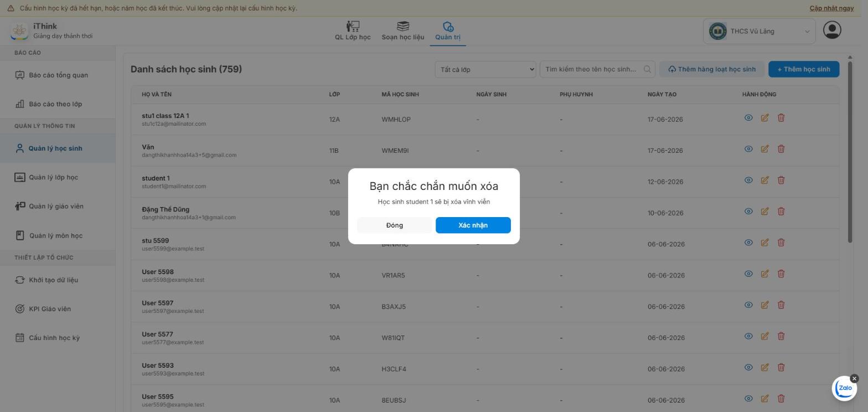Switch to Soạn học liệu tab

(403, 31)
